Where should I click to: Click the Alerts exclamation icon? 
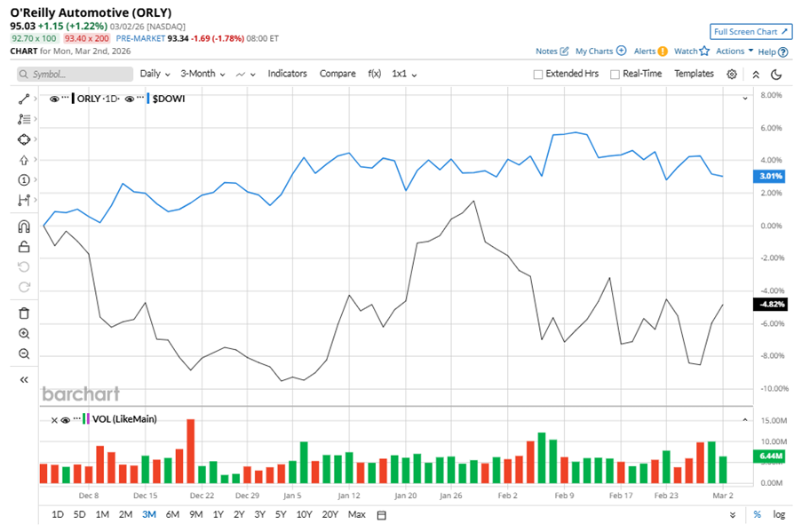[x=663, y=52]
